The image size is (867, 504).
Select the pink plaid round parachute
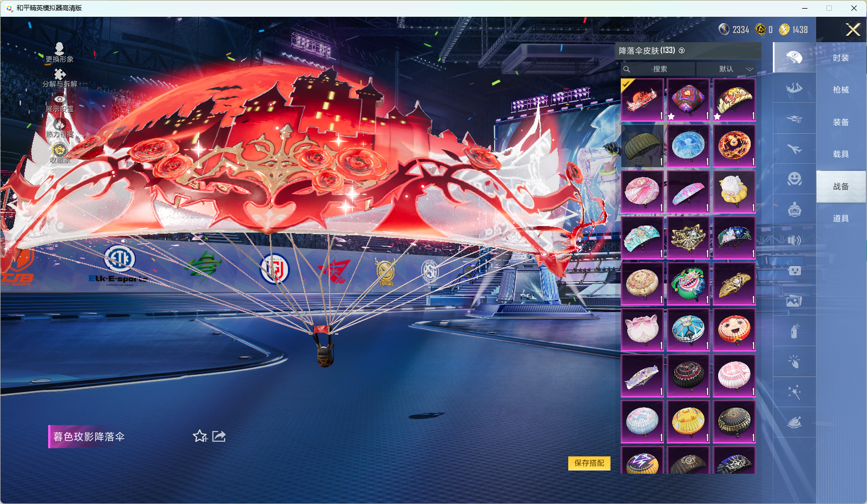(x=734, y=376)
